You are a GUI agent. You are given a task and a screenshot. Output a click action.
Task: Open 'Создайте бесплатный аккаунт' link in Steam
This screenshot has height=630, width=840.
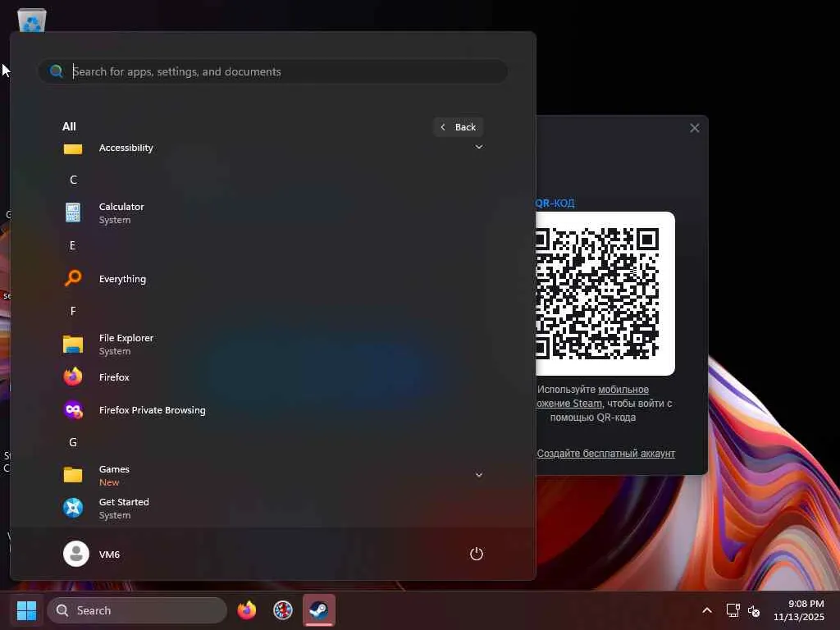[x=606, y=453]
